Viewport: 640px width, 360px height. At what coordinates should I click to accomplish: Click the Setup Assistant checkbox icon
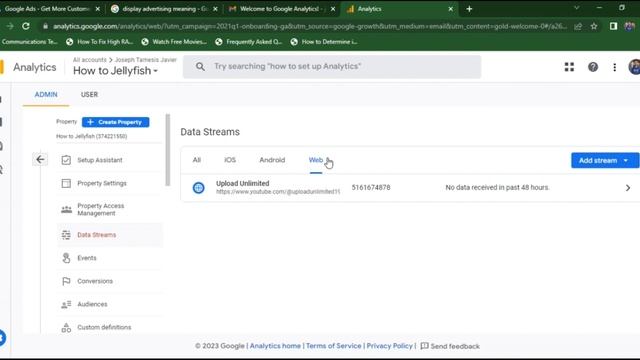[x=66, y=160]
